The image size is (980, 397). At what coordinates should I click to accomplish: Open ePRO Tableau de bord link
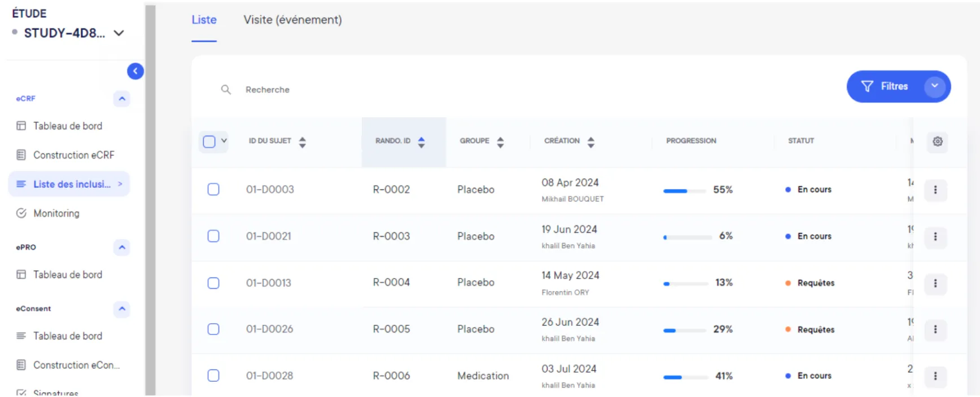point(68,275)
